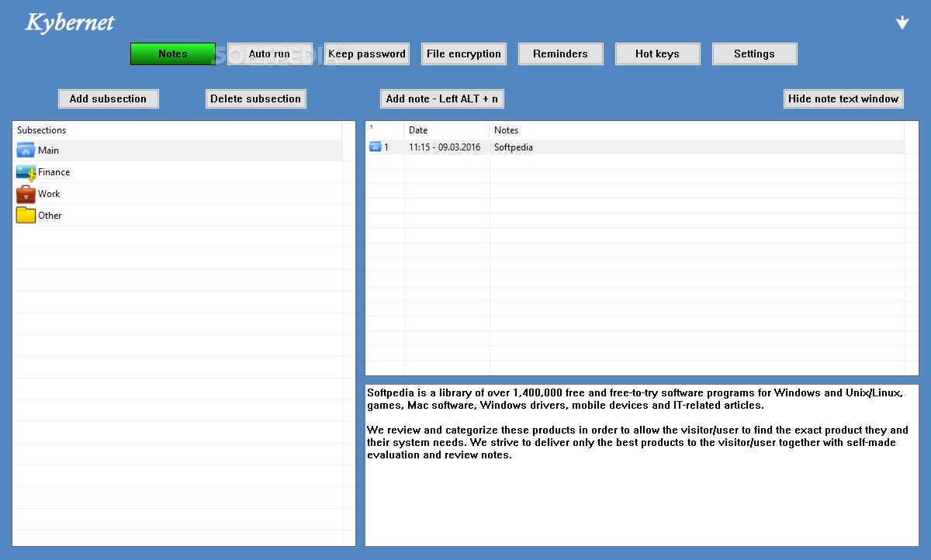Click the Kybernet logo title
The height and width of the screenshot is (560, 931).
(70, 23)
